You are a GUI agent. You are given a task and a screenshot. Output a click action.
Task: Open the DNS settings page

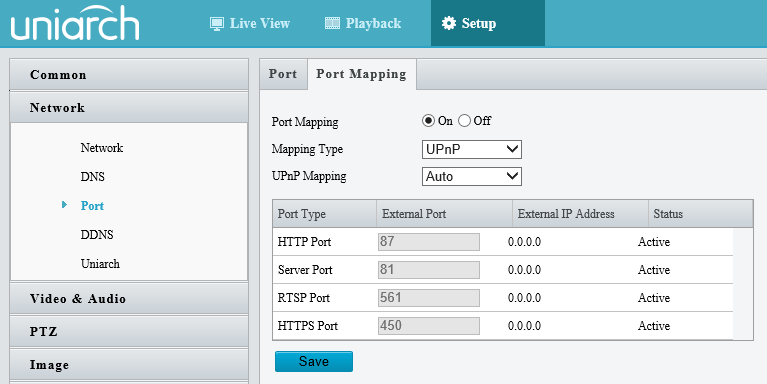(x=92, y=177)
